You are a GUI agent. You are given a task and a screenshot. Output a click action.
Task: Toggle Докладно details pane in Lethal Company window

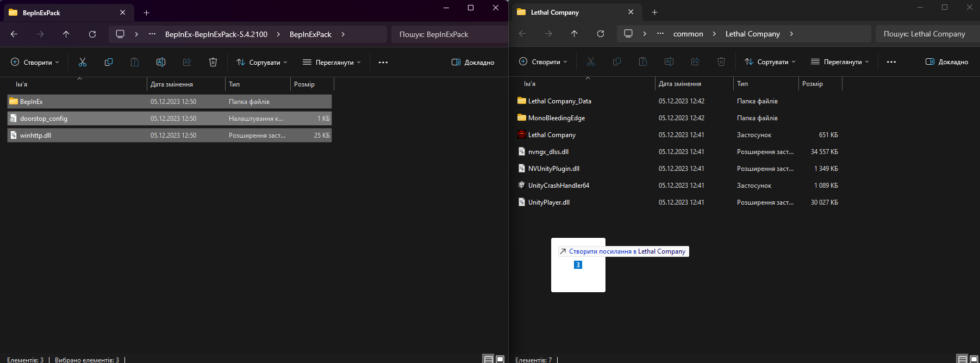click(x=947, y=61)
